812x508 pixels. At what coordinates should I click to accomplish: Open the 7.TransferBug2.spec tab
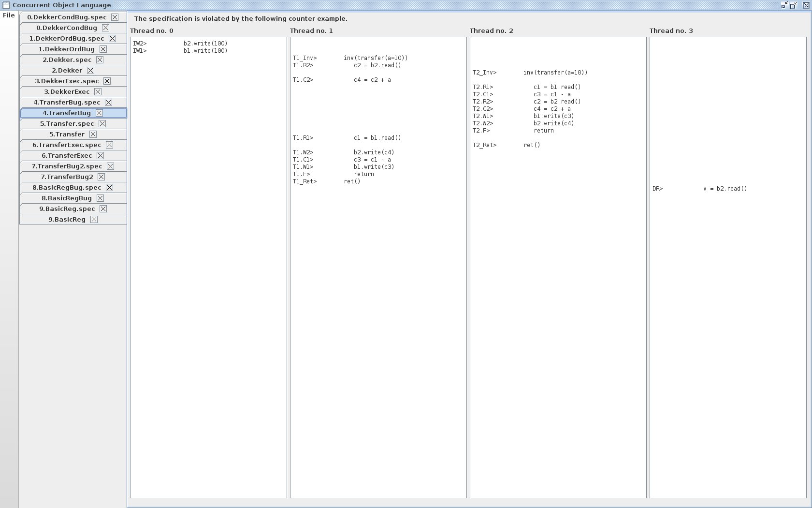click(73, 166)
